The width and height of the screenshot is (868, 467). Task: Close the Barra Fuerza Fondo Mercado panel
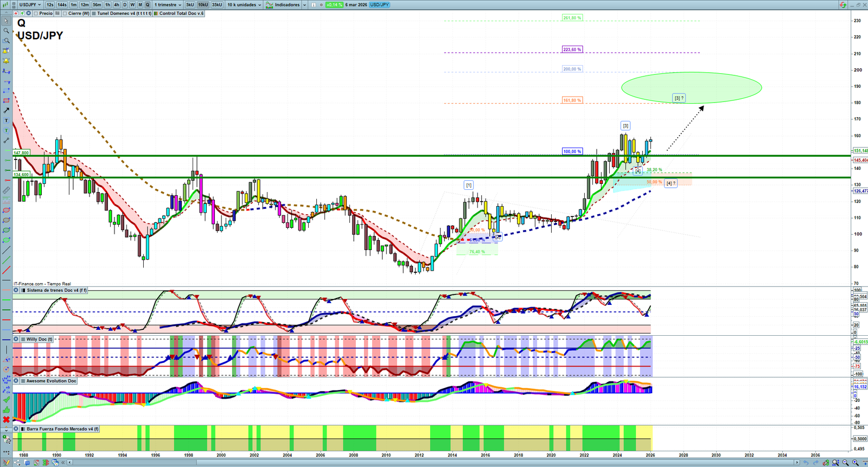click(16, 429)
